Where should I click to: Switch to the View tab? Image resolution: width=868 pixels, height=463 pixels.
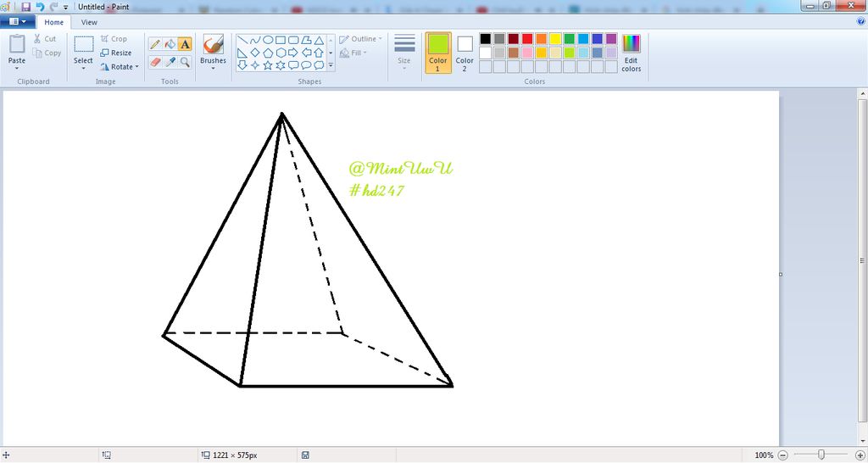89,22
